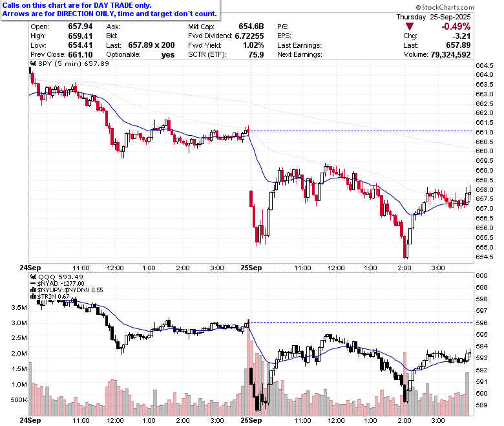Click the Last Earnings label
The height and width of the screenshot is (426, 504).
tap(299, 45)
